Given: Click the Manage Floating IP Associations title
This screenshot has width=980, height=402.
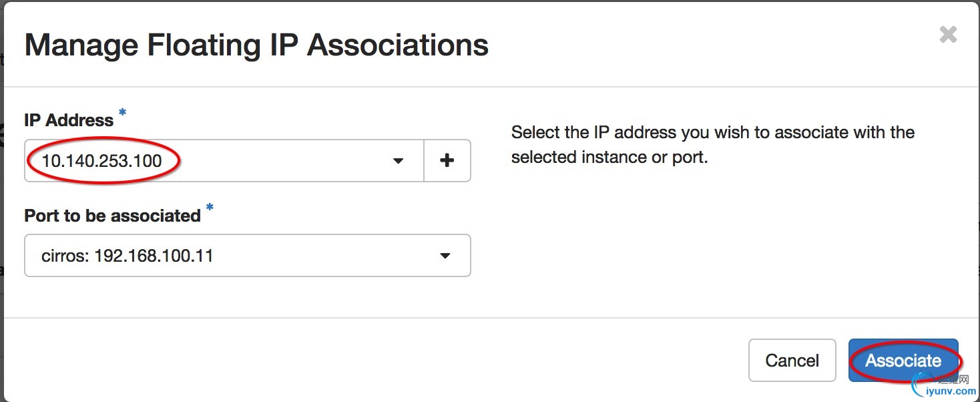Looking at the screenshot, I should (x=256, y=45).
